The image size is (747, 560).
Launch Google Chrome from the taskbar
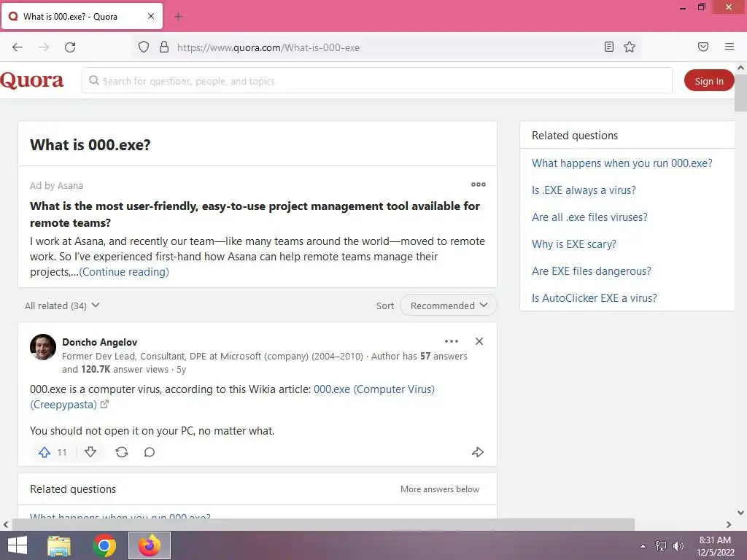(104, 545)
